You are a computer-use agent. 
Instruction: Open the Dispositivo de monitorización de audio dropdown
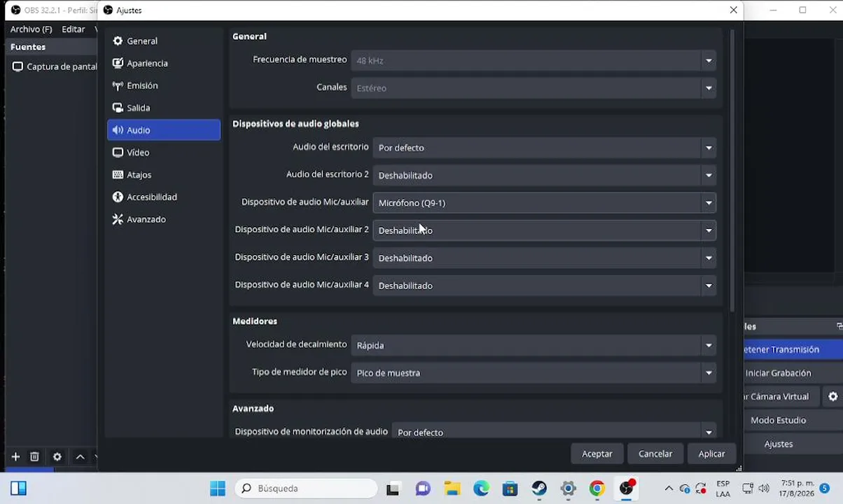click(x=554, y=432)
